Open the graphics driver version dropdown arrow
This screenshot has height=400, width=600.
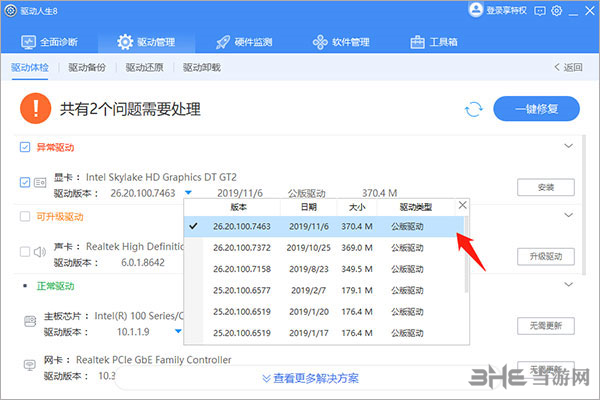click(188, 193)
